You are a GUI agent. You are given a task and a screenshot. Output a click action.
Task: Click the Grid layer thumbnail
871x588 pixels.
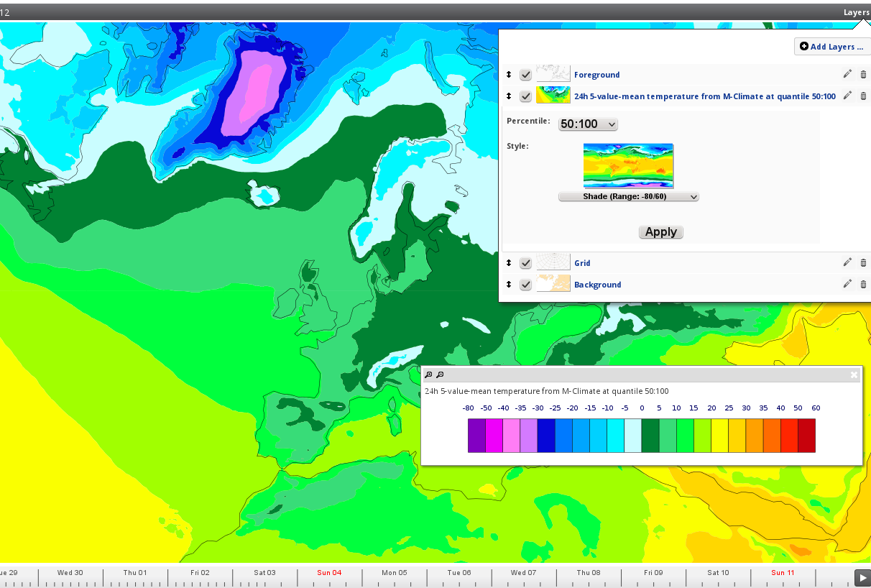(x=553, y=262)
